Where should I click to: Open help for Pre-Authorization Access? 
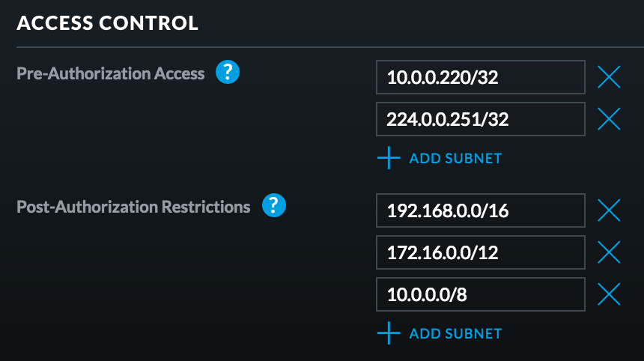pyautogui.click(x=228, y=73)
